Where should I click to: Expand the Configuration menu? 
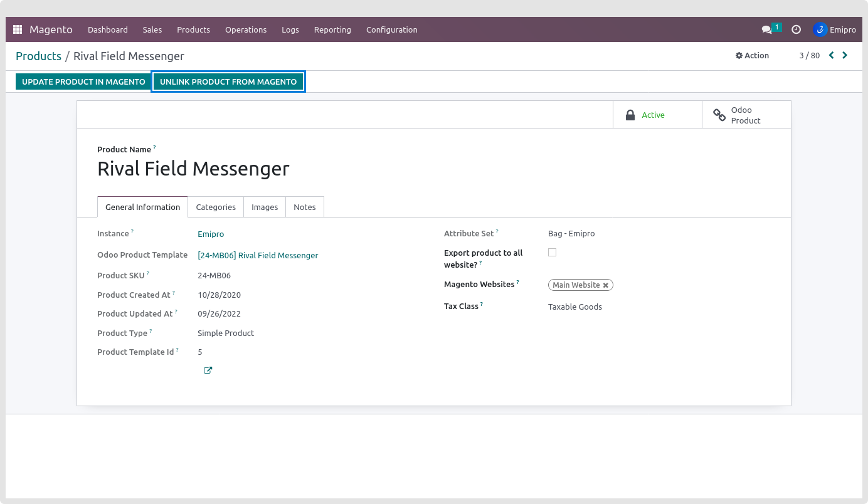click(391, 29)
